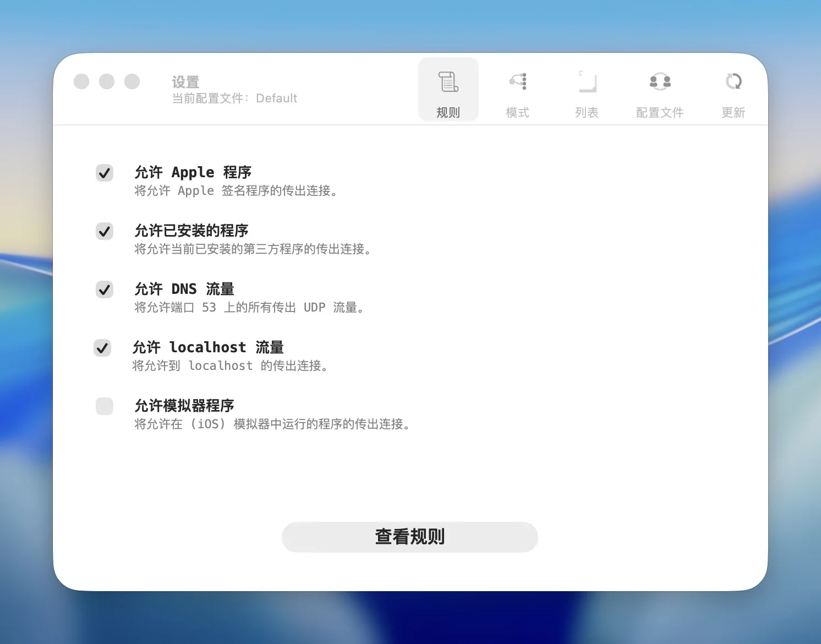The height and width of the screenshot is (644, 821).
Task: Click the 将允许当前已安装的第三方程序的传出连接 description
Action: point(253,249)
